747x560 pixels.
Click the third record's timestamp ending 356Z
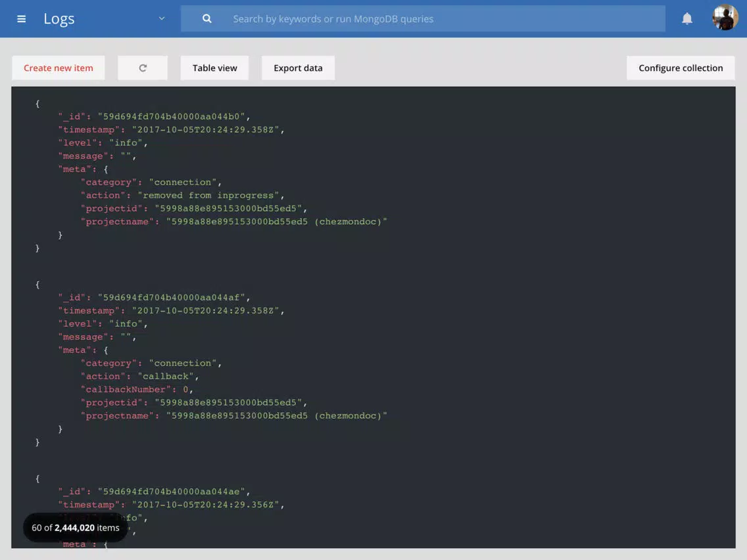[x=205, y=505]
